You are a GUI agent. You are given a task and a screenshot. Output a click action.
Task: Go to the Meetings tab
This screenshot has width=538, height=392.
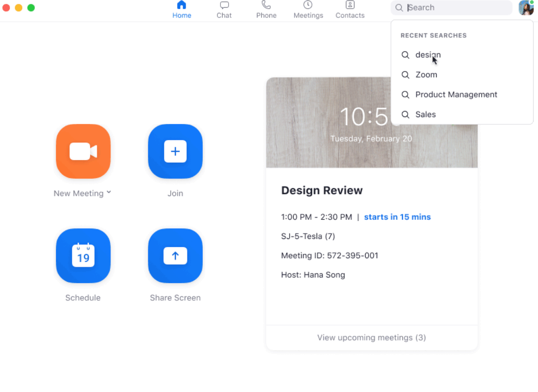point(308,10)
